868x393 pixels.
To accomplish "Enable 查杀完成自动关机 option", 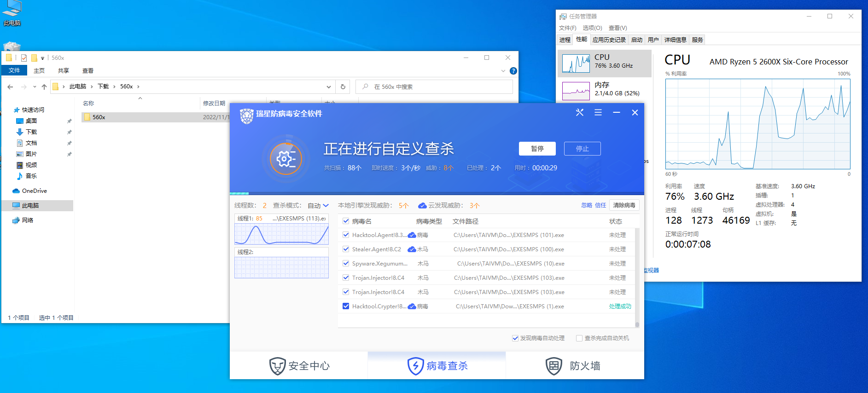I will click(x=579, y=338).
